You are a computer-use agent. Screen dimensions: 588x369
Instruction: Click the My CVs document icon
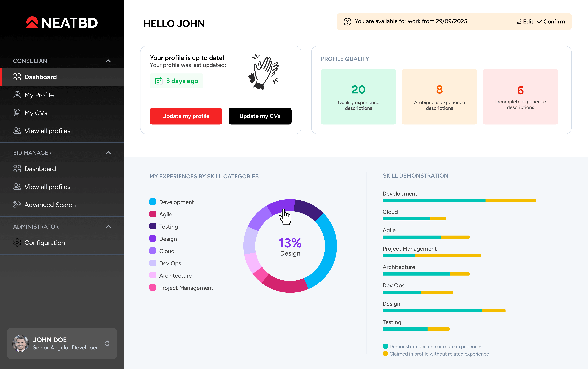(17, 113)
